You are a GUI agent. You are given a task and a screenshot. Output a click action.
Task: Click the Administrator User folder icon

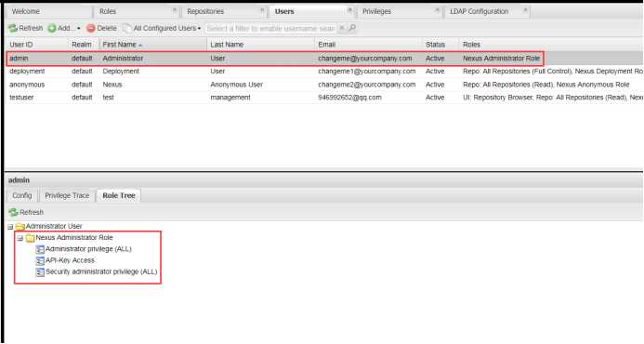(x=20, y=227)
